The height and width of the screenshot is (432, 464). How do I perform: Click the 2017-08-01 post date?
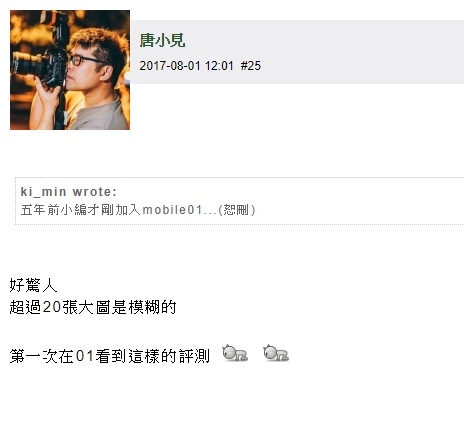pyautogui.click(x=170, y=65)
